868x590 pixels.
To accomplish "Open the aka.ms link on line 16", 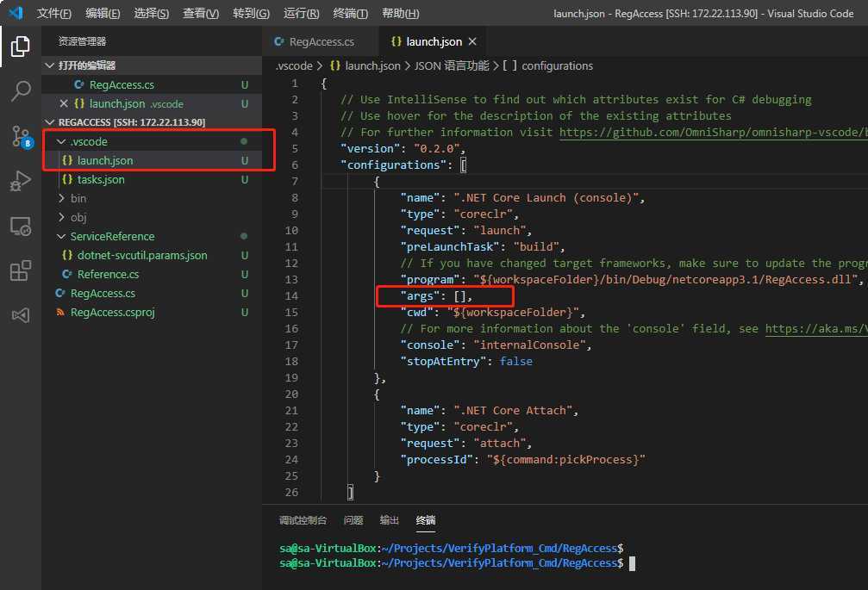I will 816,328.
